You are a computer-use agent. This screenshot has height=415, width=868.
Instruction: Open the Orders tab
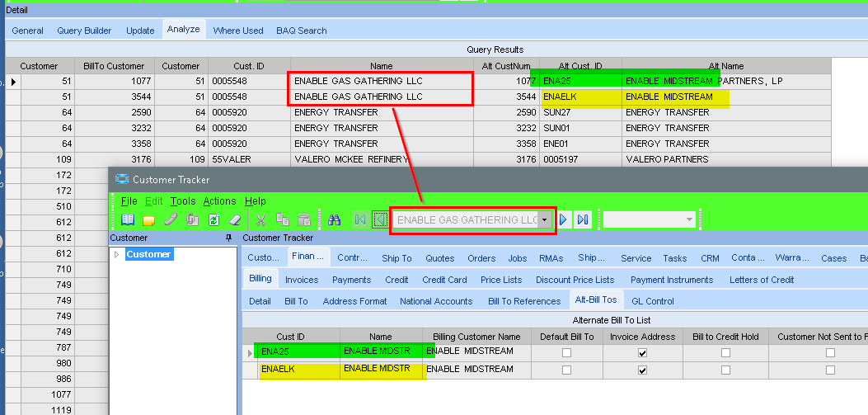[481, 258]
